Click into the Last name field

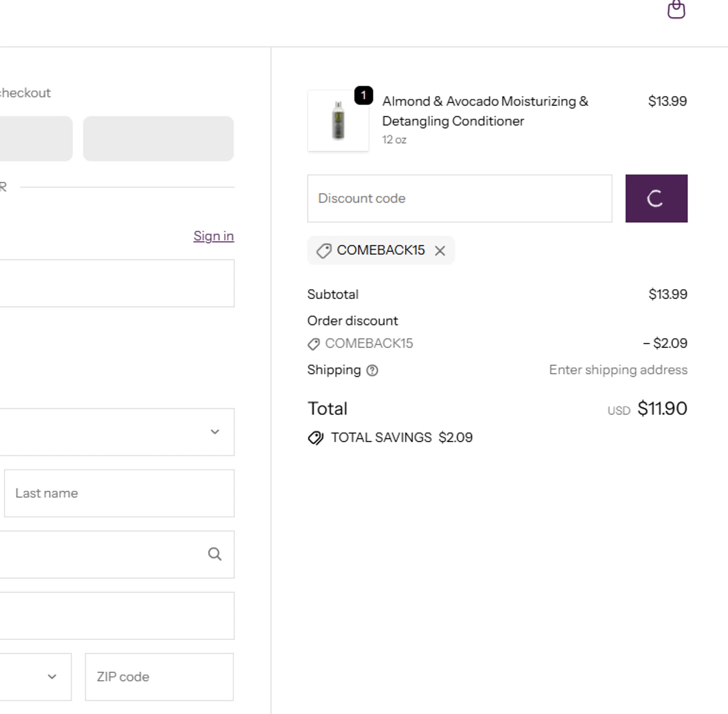(x=119, y=493)
